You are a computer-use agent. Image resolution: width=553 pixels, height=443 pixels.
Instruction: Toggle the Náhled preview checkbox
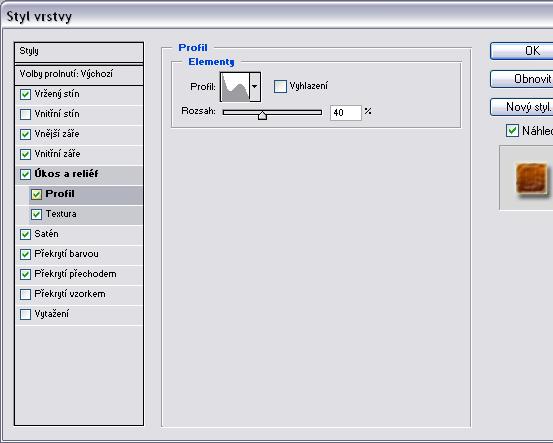pyautogui.click(x=512, y=131)
